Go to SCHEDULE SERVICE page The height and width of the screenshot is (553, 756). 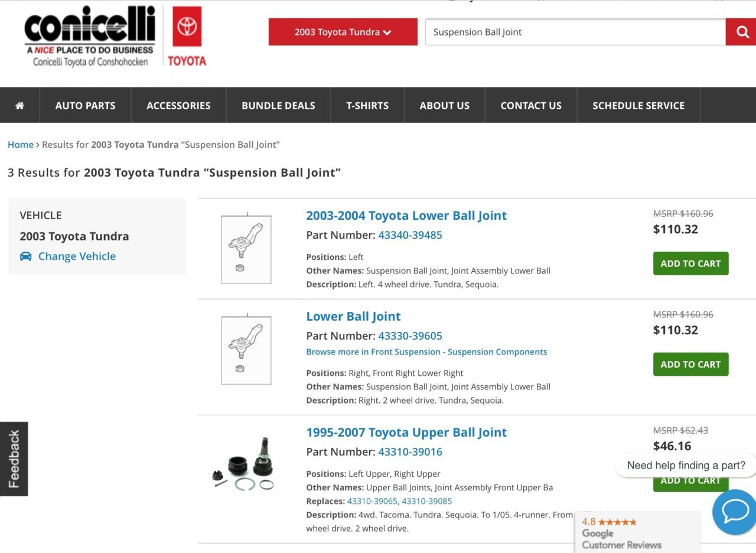(638, 105)
